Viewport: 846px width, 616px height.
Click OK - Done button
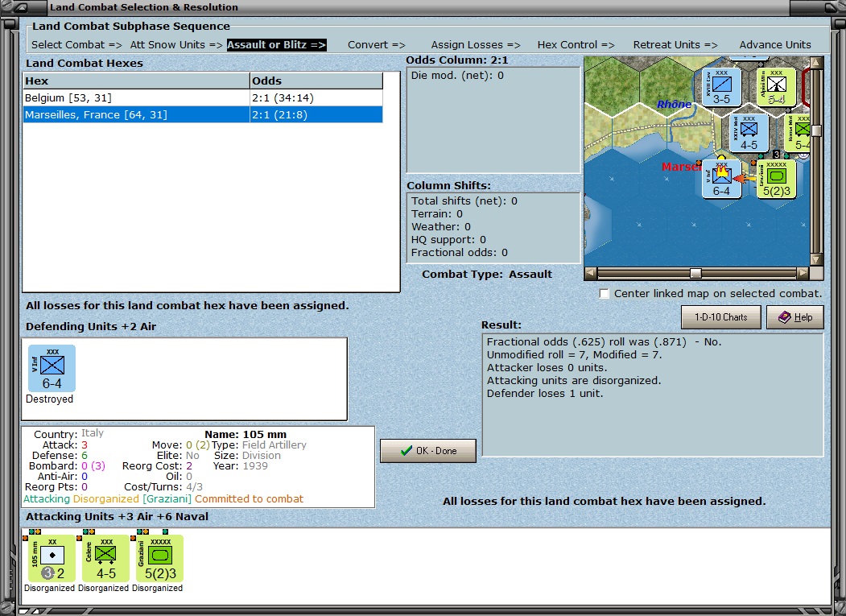428,451
